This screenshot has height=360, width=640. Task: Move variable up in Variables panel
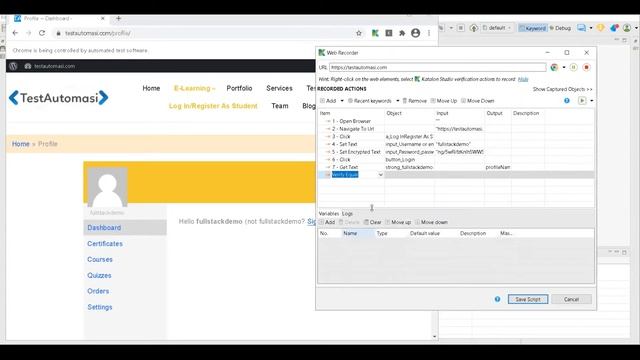coord(398,222)
